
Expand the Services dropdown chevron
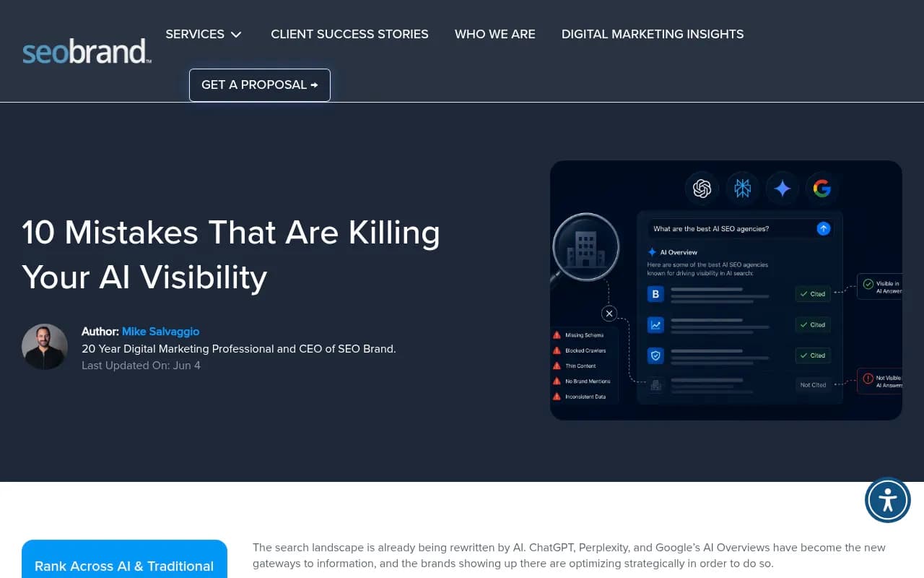(x=236, y=35)
